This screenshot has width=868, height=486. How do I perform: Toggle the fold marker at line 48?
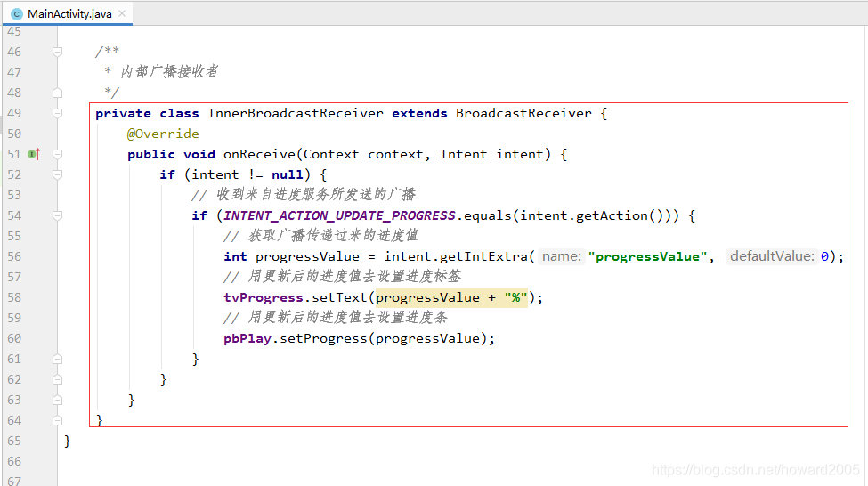pyautogui.click(x=57, y=93)
